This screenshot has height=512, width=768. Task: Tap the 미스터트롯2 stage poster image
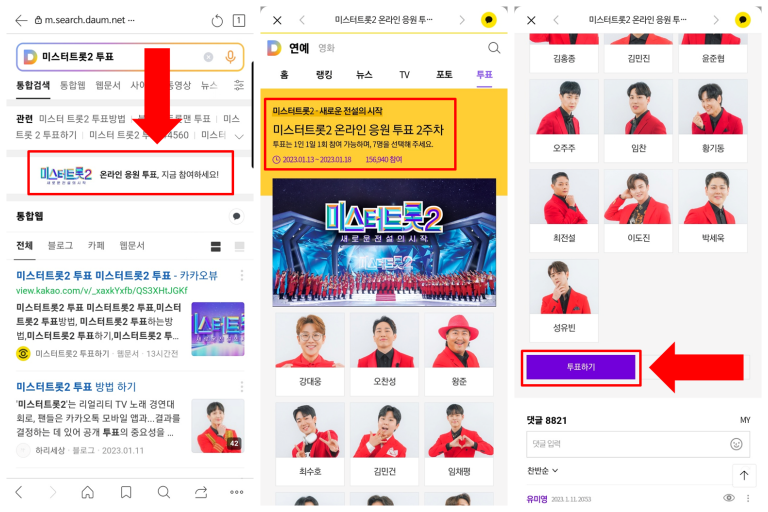point(384,243)
